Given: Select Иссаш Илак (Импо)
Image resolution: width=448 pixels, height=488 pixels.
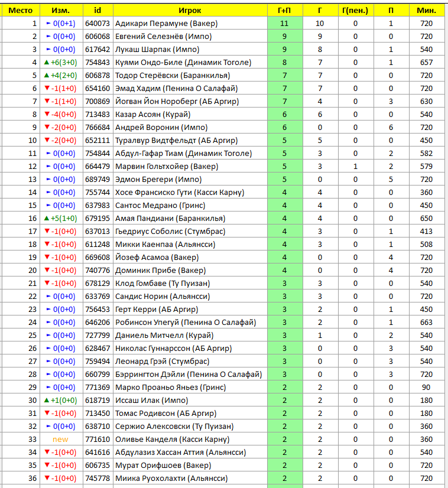Looking at the screenshot, I should click(152, 400).
